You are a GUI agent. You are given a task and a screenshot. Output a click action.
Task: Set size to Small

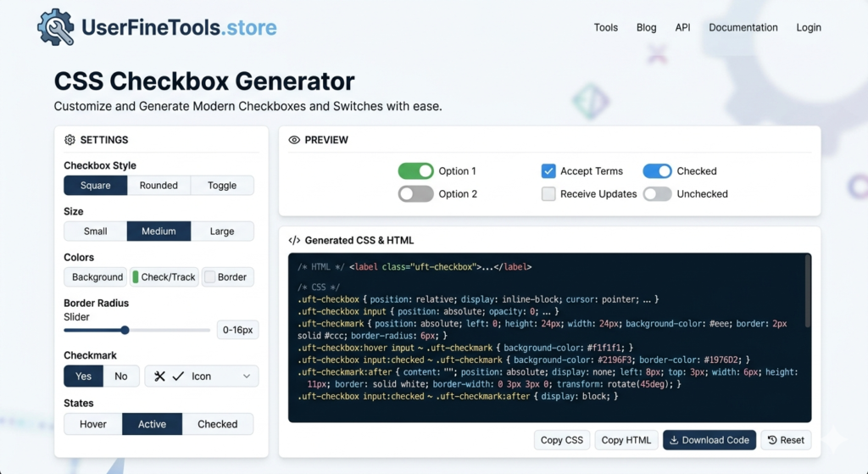point(96,231)
